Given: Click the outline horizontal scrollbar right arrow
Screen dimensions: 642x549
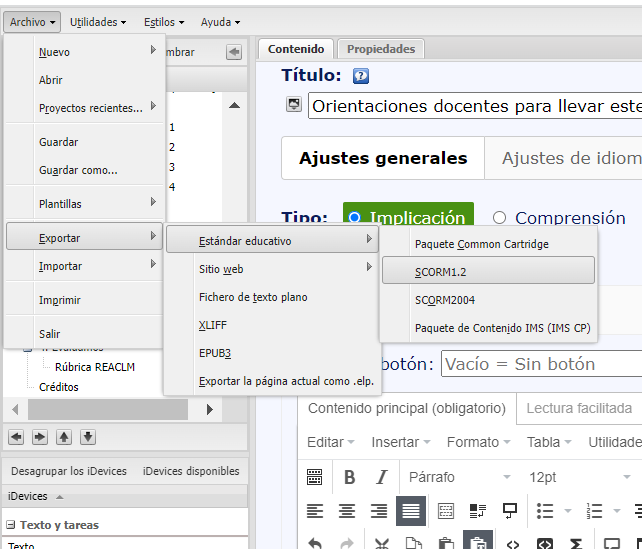Looking at the screenshot, I should (x=210, y=409).
